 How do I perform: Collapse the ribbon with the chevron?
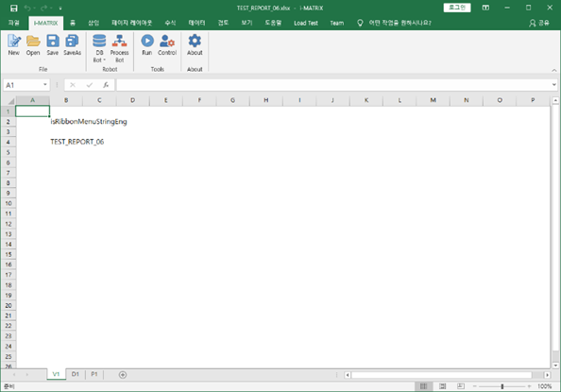(553, 70)
